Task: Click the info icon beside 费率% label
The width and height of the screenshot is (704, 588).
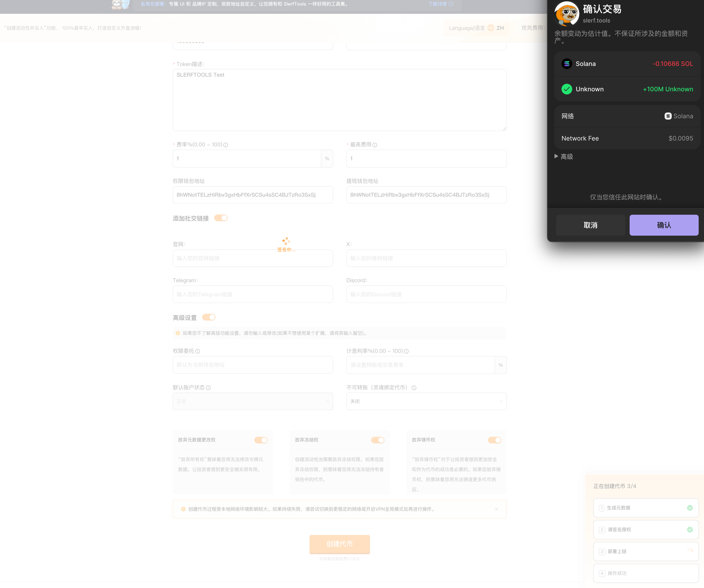Action: [226, 145]
